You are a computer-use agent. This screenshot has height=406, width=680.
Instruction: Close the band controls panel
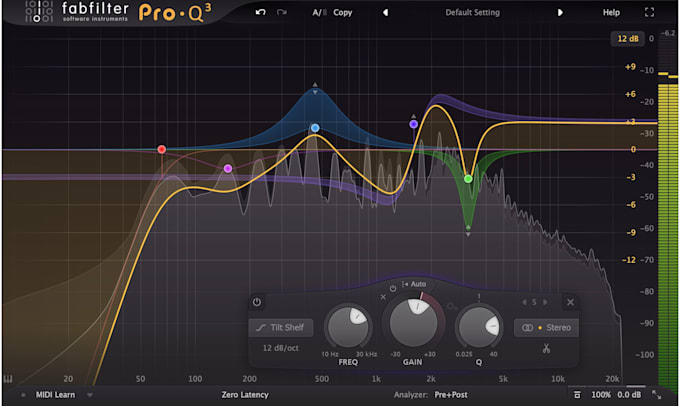click(570, 302)
